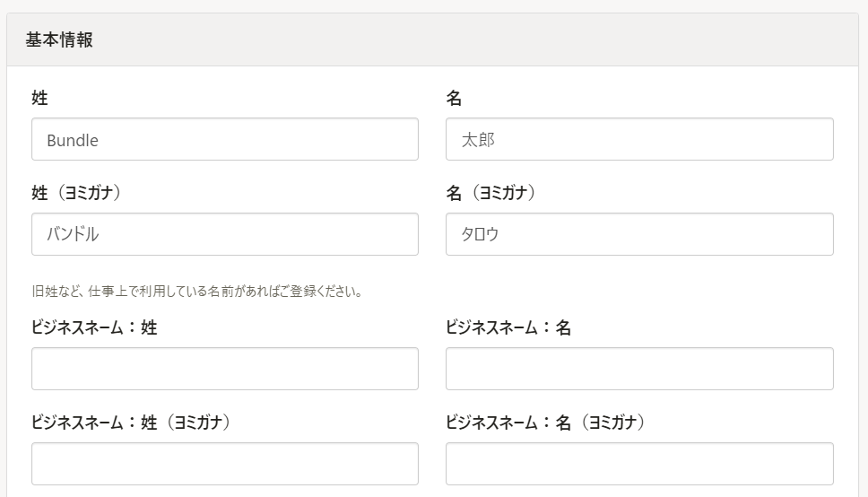This screenshot has width=868, height=497.
Task: Click the 基本情報 section heading
Action: point(59,40)
